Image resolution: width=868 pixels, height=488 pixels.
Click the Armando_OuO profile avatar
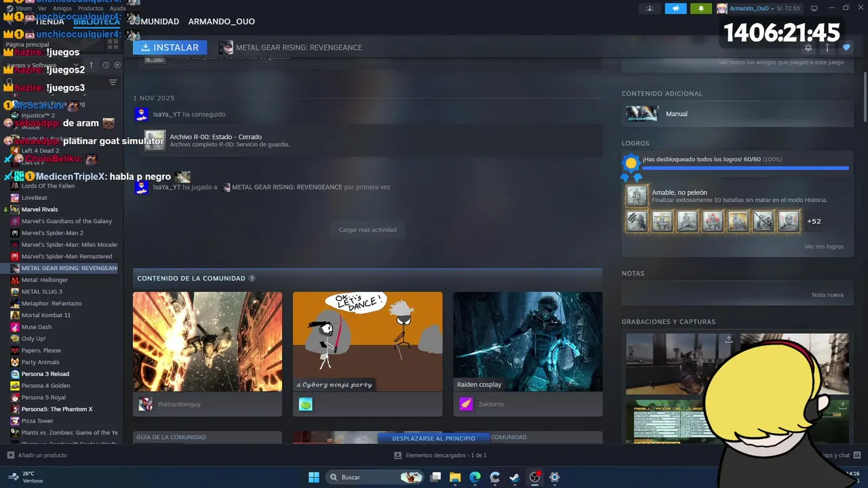[722, 8]
